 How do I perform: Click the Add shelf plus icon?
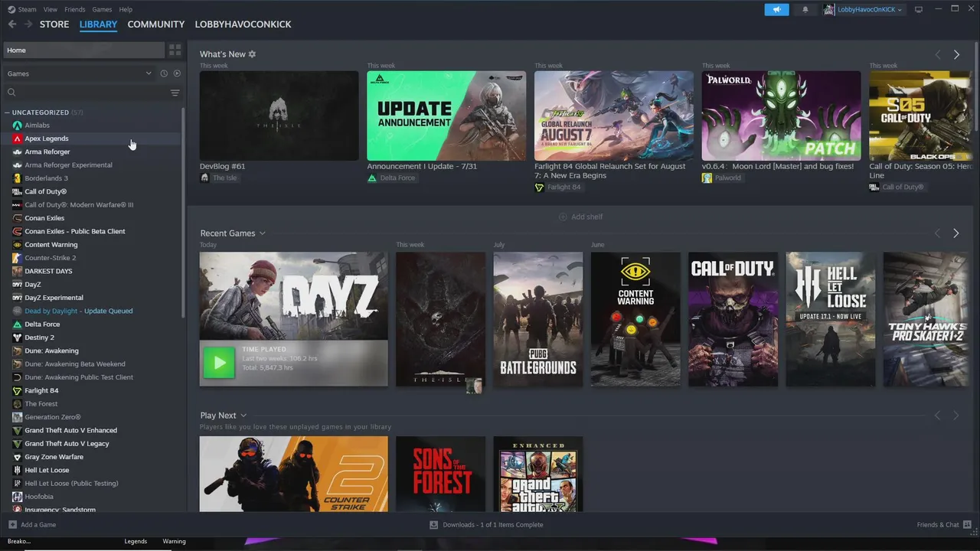(x=563, y=217)
